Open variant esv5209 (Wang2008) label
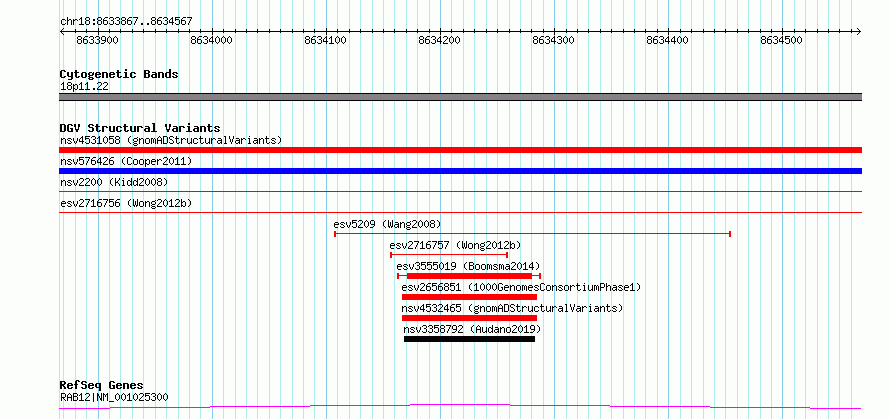 click(x=387, y=224)
